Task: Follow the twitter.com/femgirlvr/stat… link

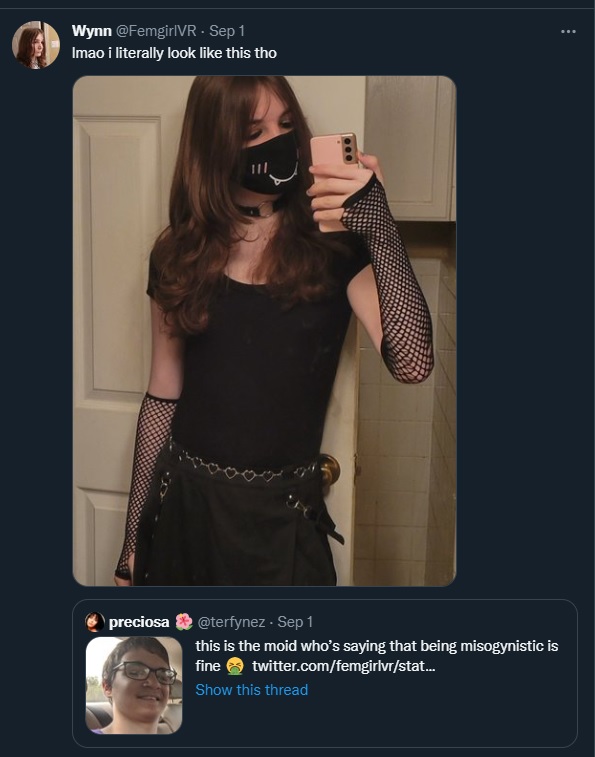Action: [343, 666]
